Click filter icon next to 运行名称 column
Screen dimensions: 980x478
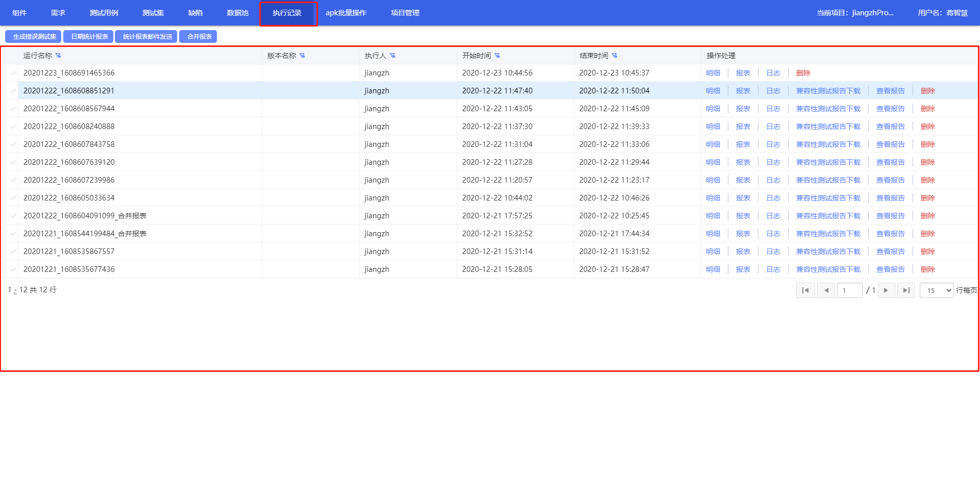[x=58, y=56]
